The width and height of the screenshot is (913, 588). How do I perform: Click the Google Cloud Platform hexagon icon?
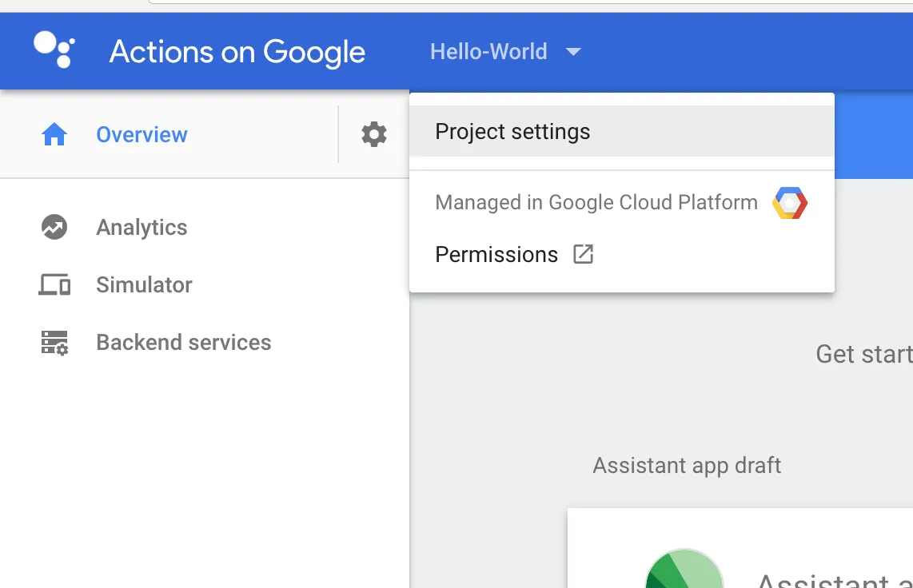(789, 203)
